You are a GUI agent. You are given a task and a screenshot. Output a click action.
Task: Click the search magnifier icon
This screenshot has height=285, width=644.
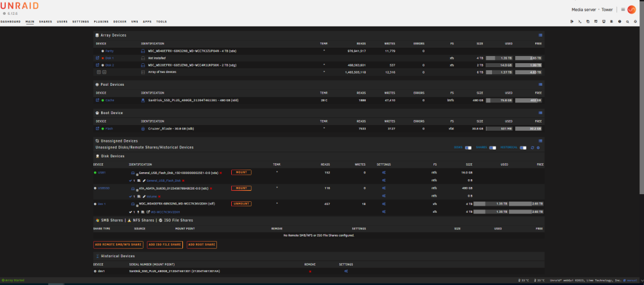[627, 21]
